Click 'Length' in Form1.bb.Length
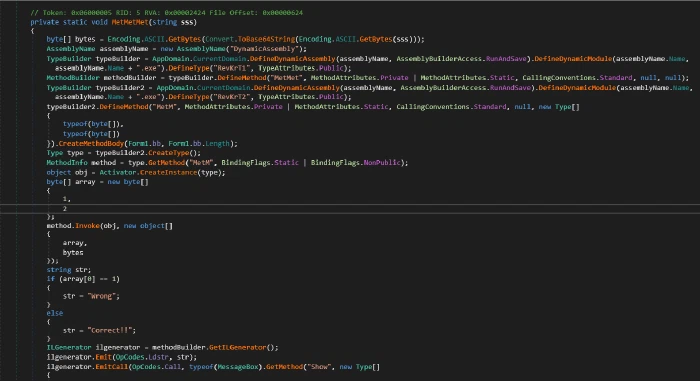 click(217, 143)
